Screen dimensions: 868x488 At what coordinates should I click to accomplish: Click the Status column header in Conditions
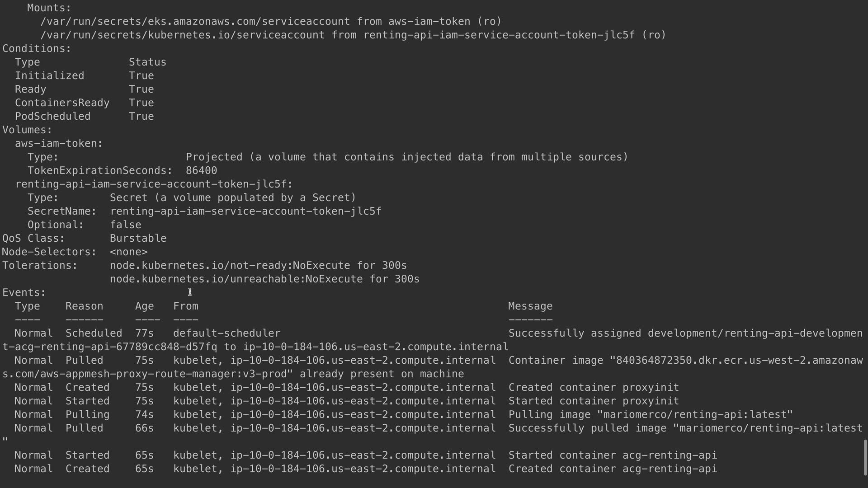(x=147, y=62)
